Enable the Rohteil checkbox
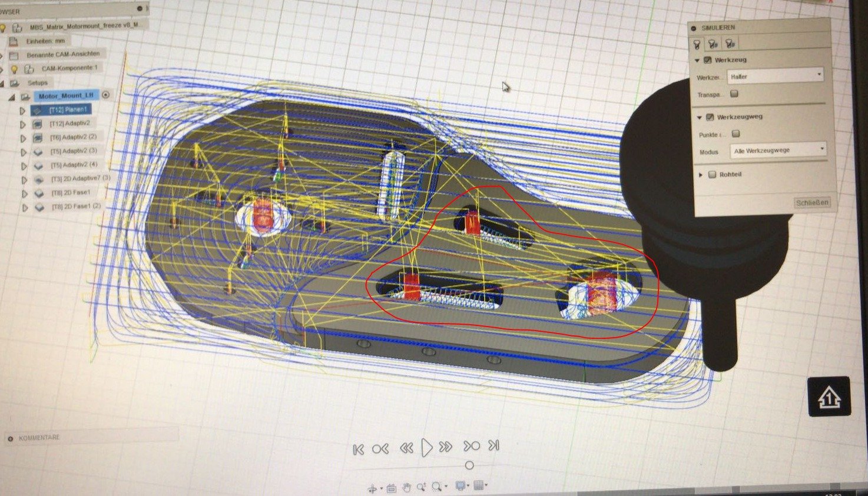868x496 pixels. [x=713, y=175]
